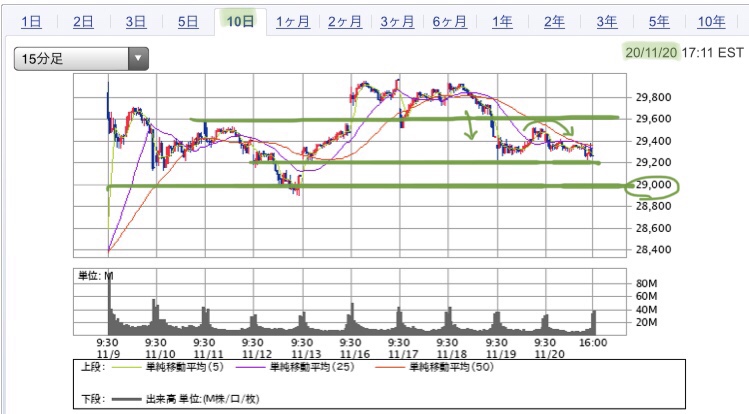The height and width of the screenshot is (414, 749).
Task: Click the 80M volume axis label
Action: click(x=646, y=283)
